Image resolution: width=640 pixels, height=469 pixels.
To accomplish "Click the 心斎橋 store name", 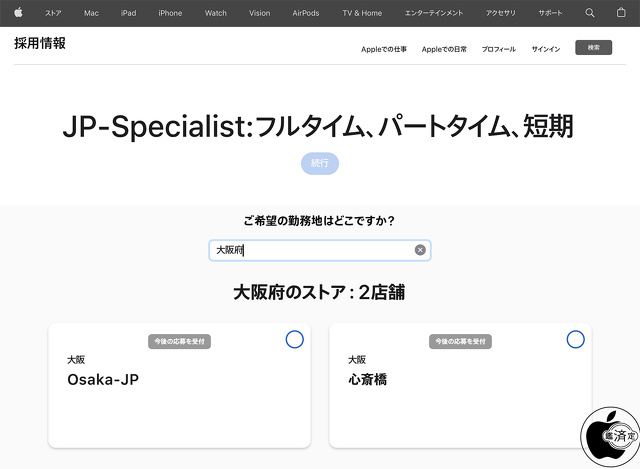I will [367, 380].
